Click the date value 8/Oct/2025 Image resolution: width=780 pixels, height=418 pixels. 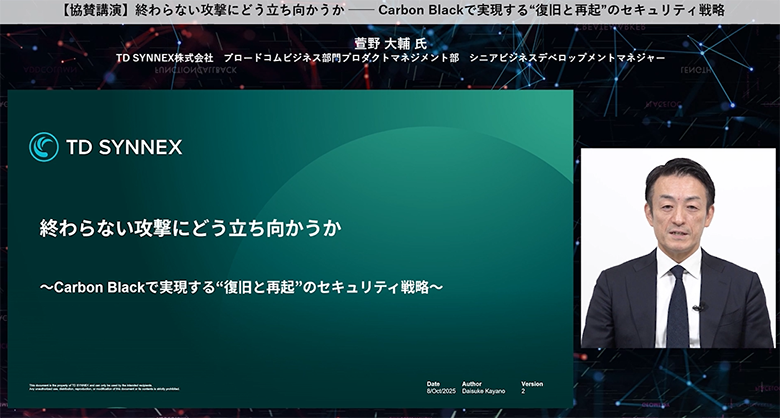coord(441,392)
